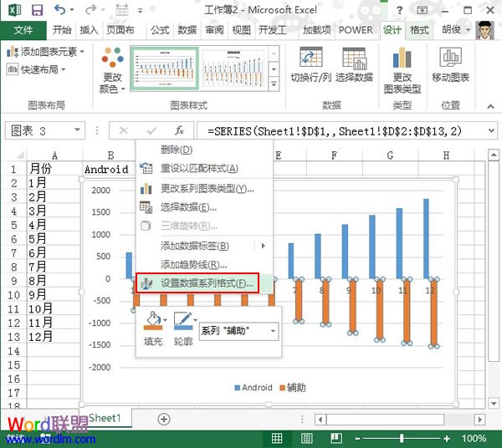The image size is (502, 448).
Task: Choose Select Data (选择数据) in the context menu
Action: click(204, 207)
